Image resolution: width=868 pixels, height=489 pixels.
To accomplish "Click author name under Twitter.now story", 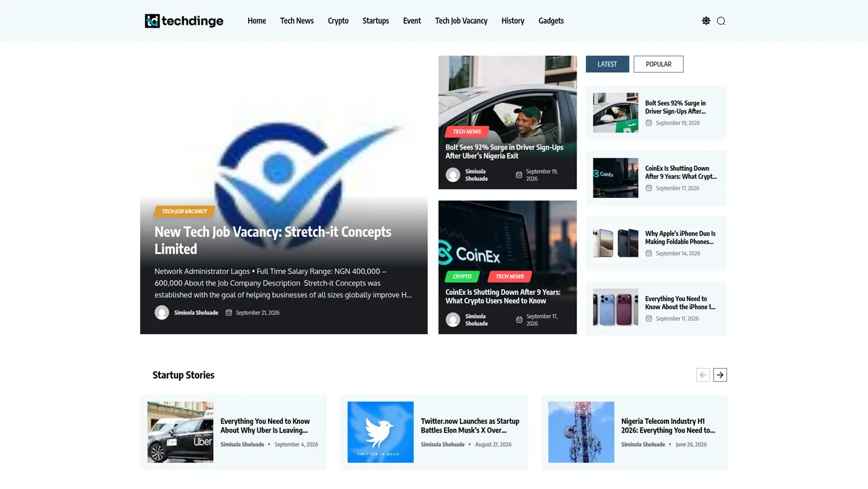I will pos(443,444).
